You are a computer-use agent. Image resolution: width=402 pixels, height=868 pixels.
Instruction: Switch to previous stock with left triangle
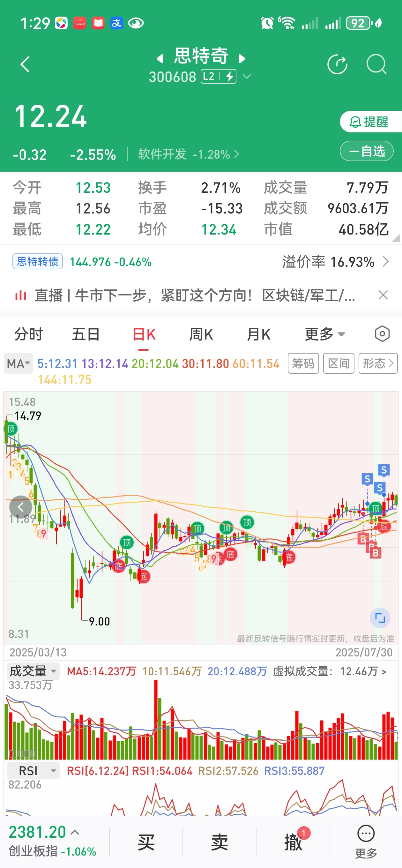[x=160, y=59]
